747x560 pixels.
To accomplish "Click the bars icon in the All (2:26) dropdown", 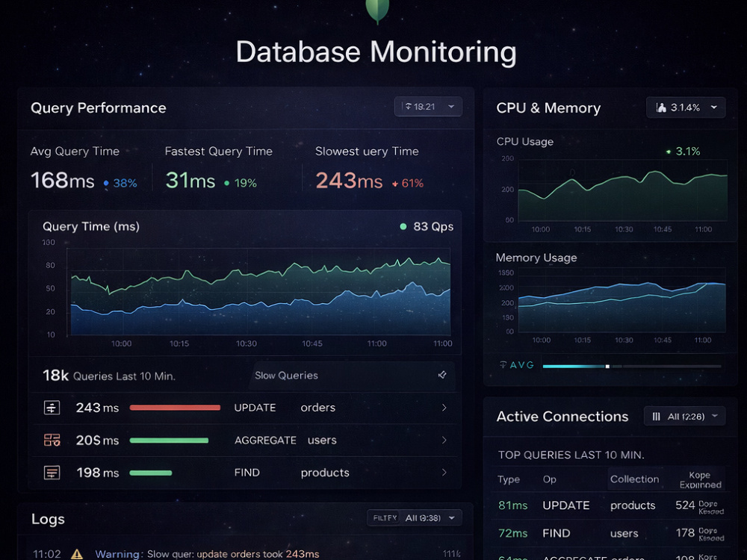I will pos(656,417).
